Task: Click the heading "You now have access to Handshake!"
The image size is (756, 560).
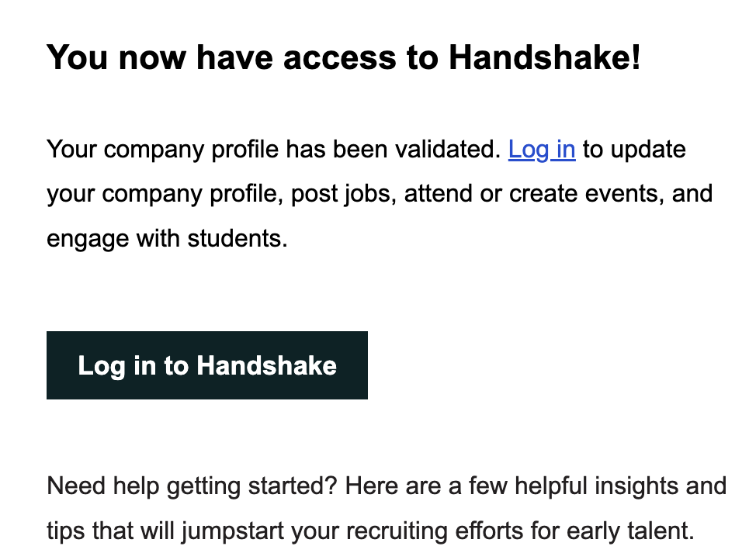Action: click(344, 57)
